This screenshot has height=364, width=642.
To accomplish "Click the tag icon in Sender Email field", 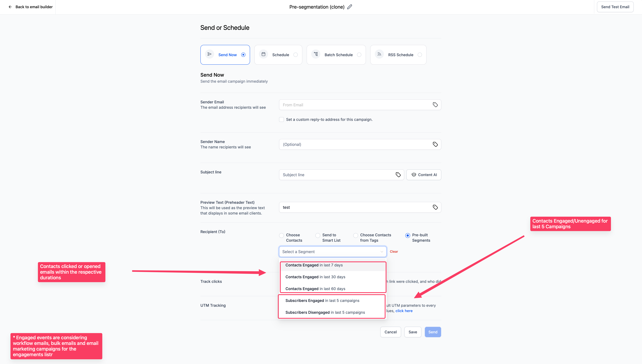I will point(435,105).
